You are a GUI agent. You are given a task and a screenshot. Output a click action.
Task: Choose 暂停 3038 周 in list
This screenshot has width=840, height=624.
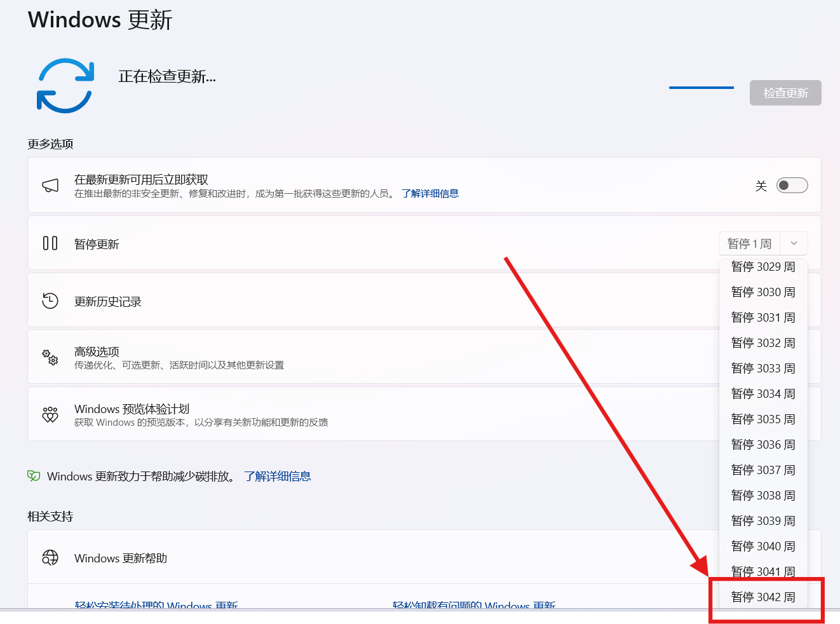tap(763, 496)
